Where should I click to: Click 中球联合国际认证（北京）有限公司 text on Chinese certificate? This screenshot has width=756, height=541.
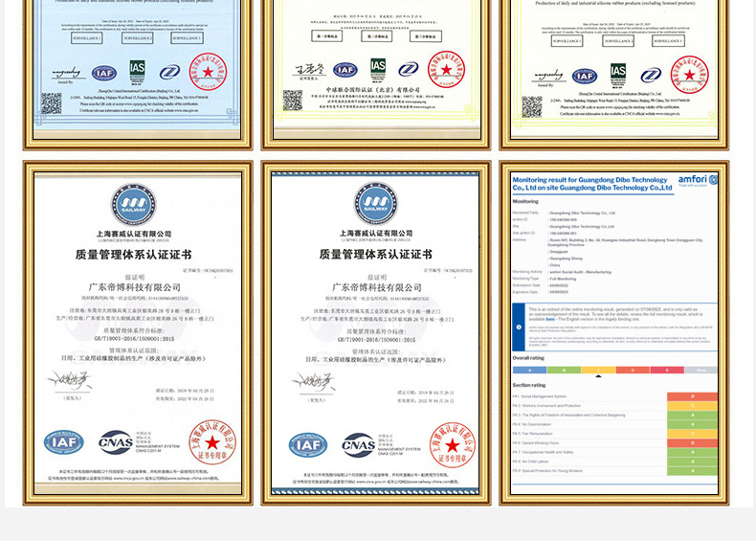[373, 90]
